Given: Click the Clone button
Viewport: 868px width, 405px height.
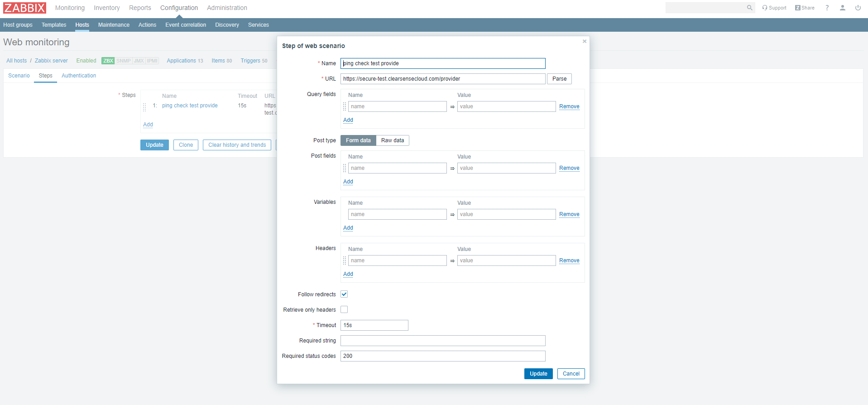Looking at the screenshot, I should click(x=186, y=145).
